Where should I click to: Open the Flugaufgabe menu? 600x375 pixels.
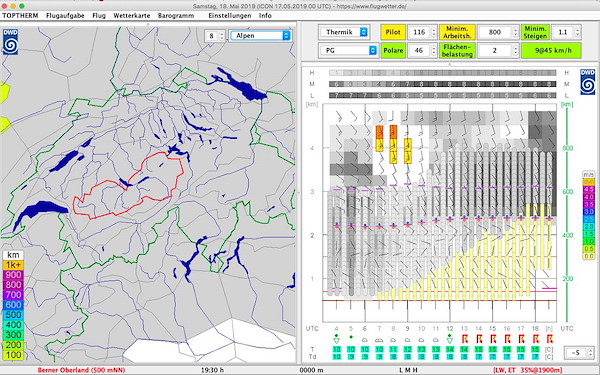point(65,16)
